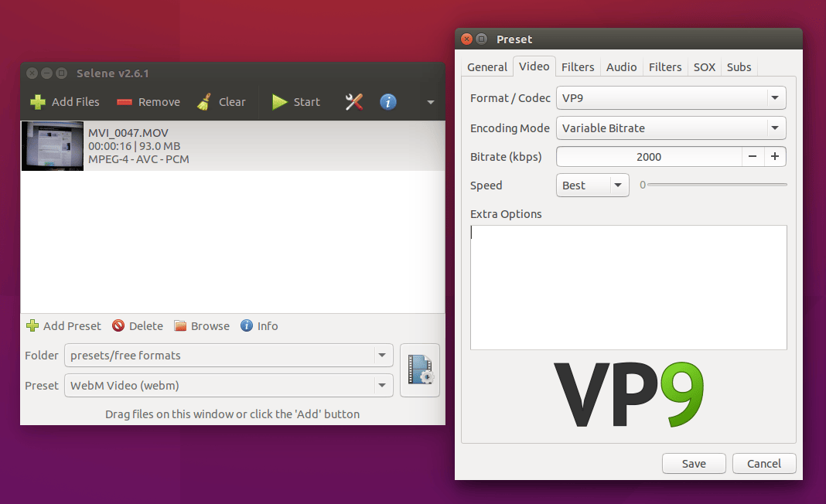Click the Add Files toolbar button
The image size is (826, 504).
65,101
